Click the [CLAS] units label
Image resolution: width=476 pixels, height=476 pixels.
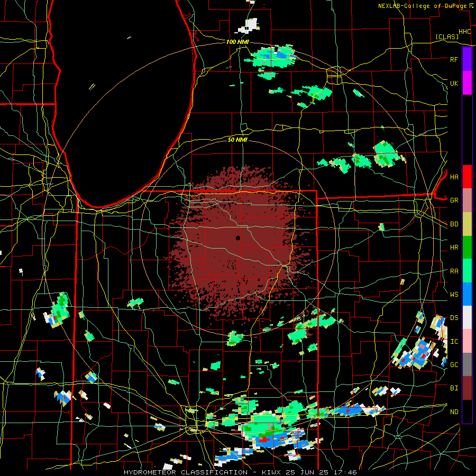447,36
